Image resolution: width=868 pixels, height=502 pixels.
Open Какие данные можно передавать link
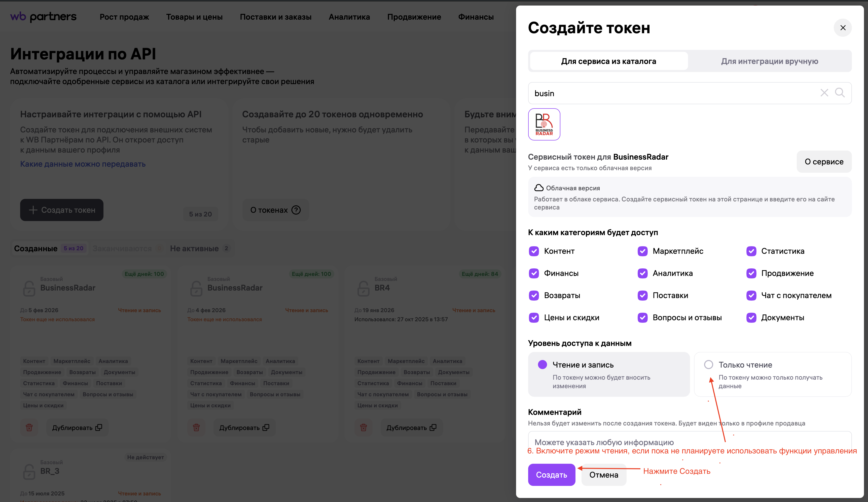[83, 164]
